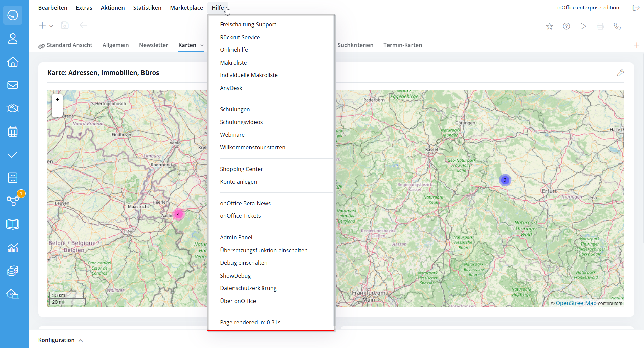Collapse the Konfiguration section
Viewport: 644px width, 348px height.
pyautogui.click(x=81, y=340)
